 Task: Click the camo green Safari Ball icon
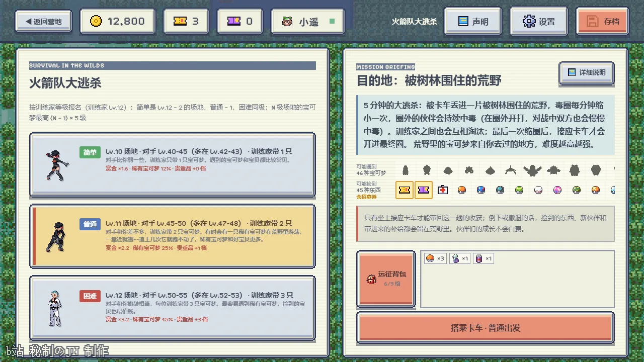577,190
